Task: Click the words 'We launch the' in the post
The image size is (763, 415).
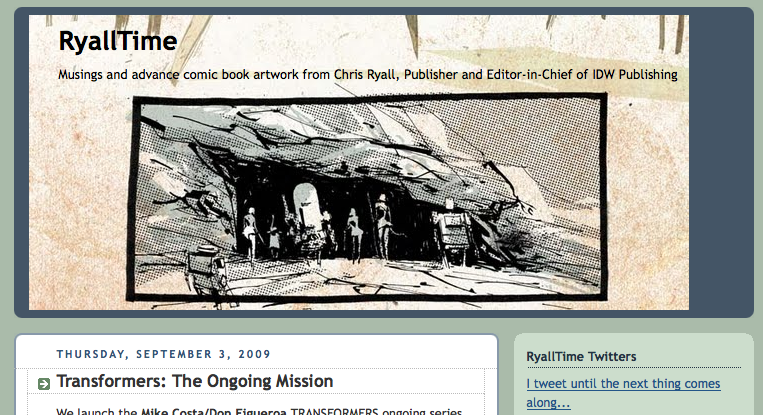Action: [96, 412]
